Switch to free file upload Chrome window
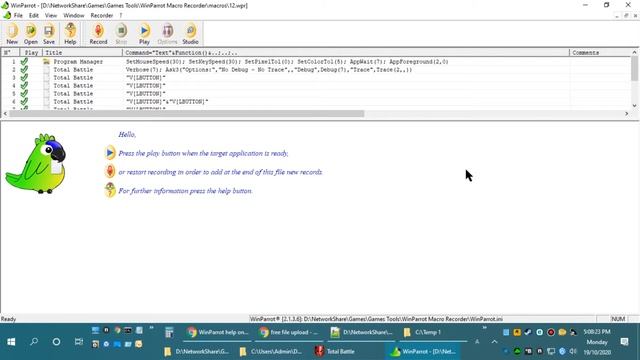Image resolution: width=640 pixels, height=360 pixels. [x=289, y=332]
